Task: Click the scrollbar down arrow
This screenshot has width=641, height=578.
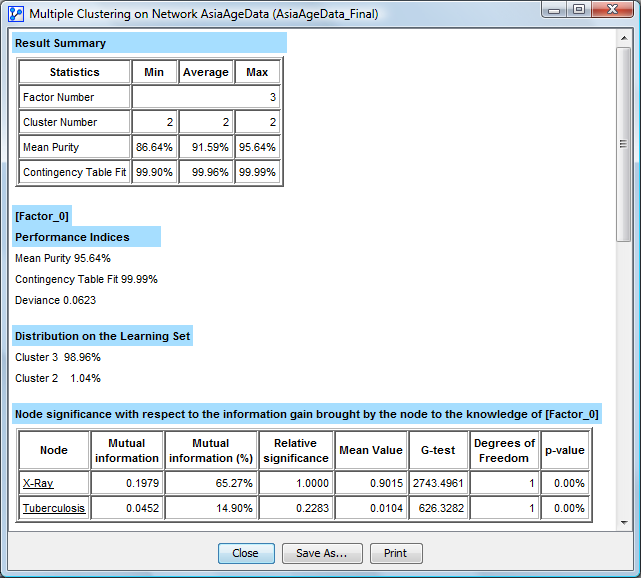Action: 624,522
